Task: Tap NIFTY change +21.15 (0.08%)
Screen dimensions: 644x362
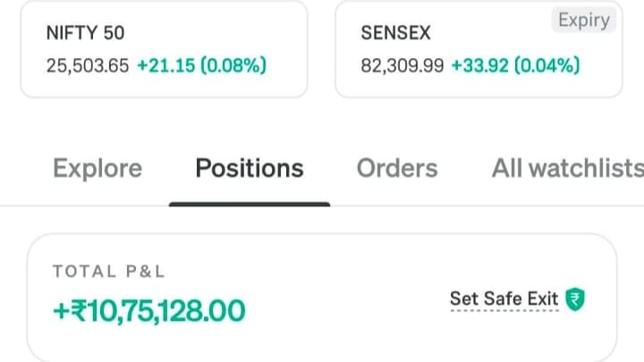Action: point(201,65)
